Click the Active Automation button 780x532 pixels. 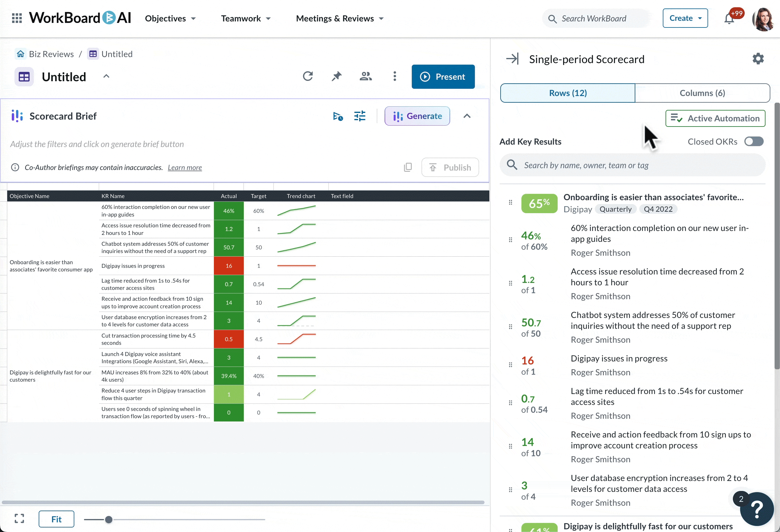(x=715, y=118)
